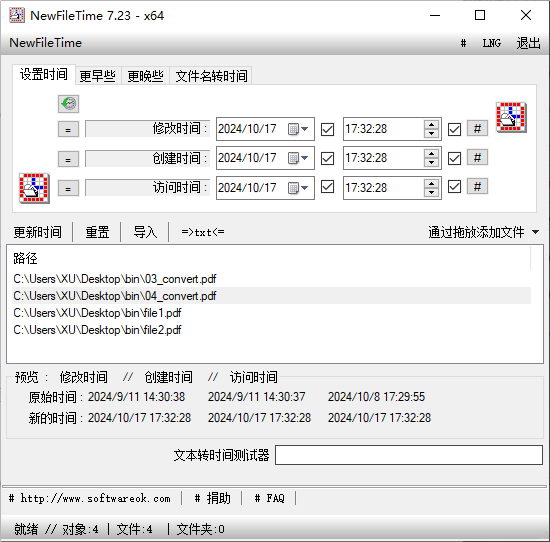Expand the 通过拖放添加文件 dropdown arrow
This screenshot has width=550, height=542.
535,232
